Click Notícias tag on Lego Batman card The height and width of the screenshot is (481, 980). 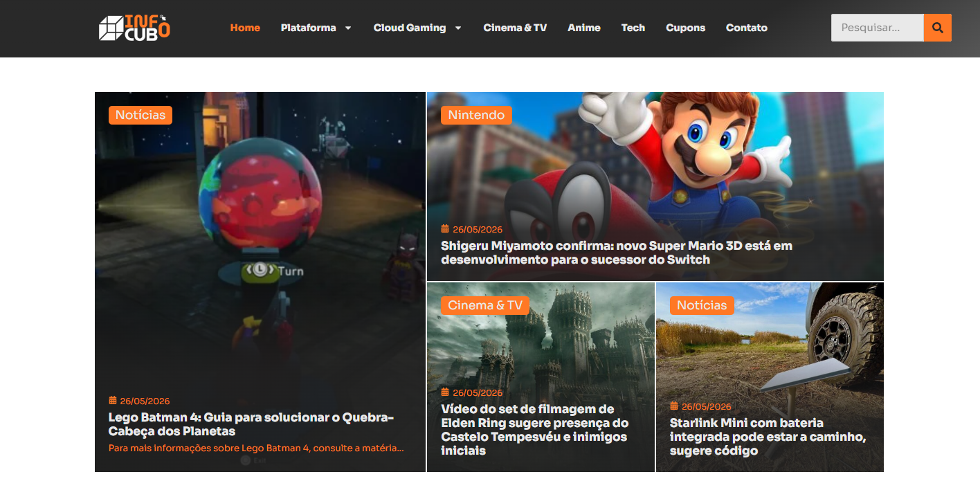point(140,115)
